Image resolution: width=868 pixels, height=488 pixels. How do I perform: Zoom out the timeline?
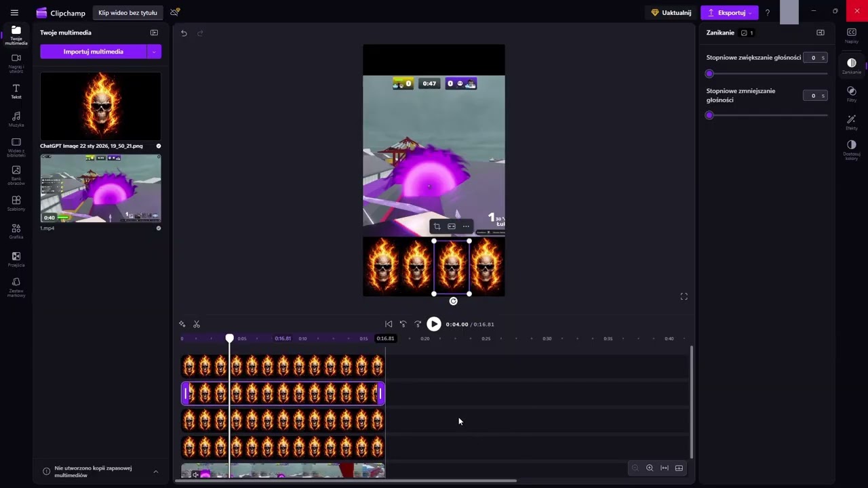[635, 468]
